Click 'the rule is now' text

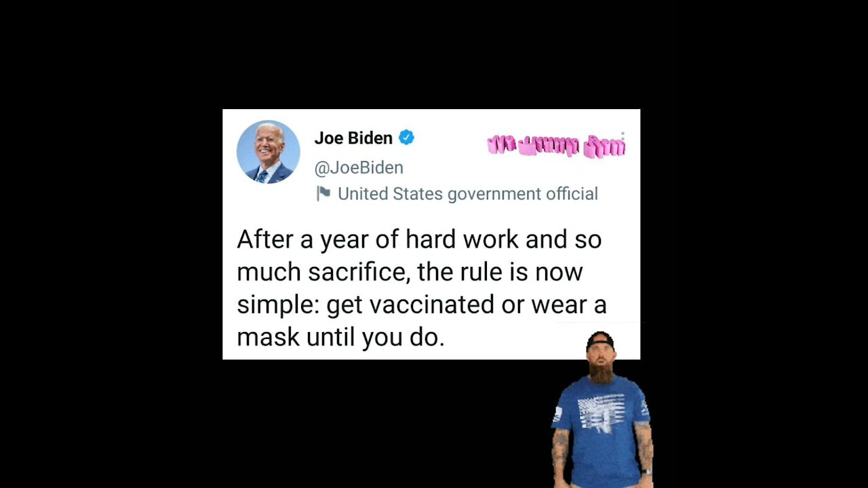500,272
